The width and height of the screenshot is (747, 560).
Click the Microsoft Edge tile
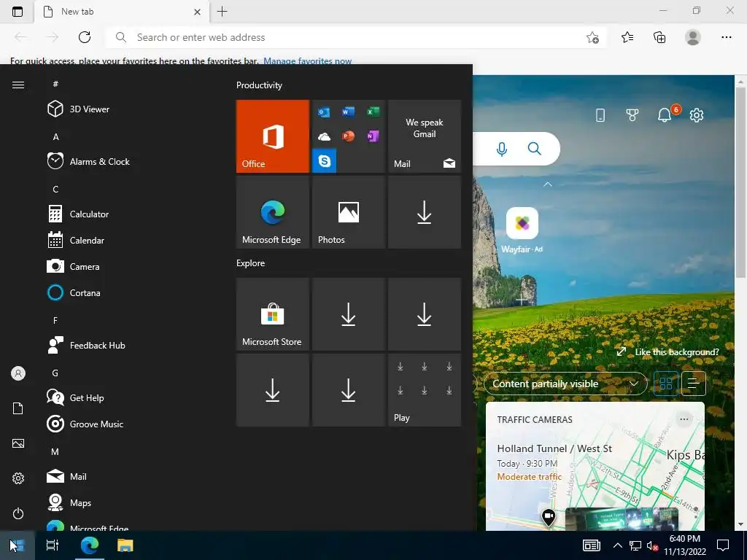(273, 212)
